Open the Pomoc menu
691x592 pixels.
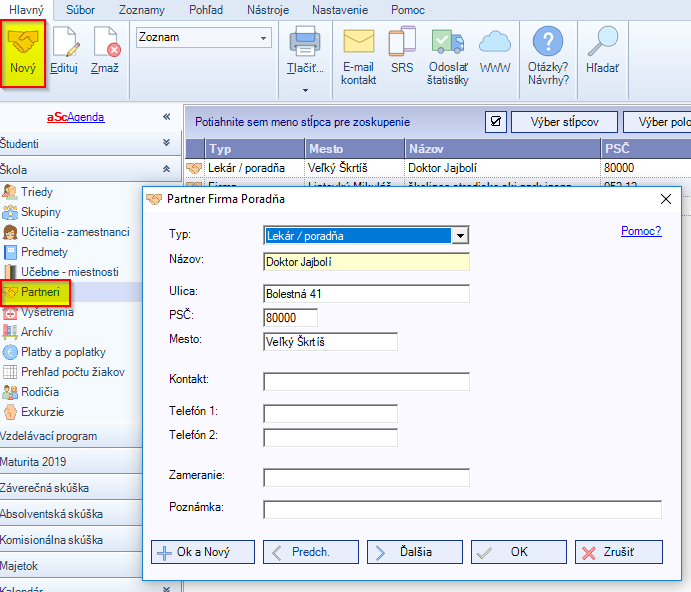click(x=408, y=10)
